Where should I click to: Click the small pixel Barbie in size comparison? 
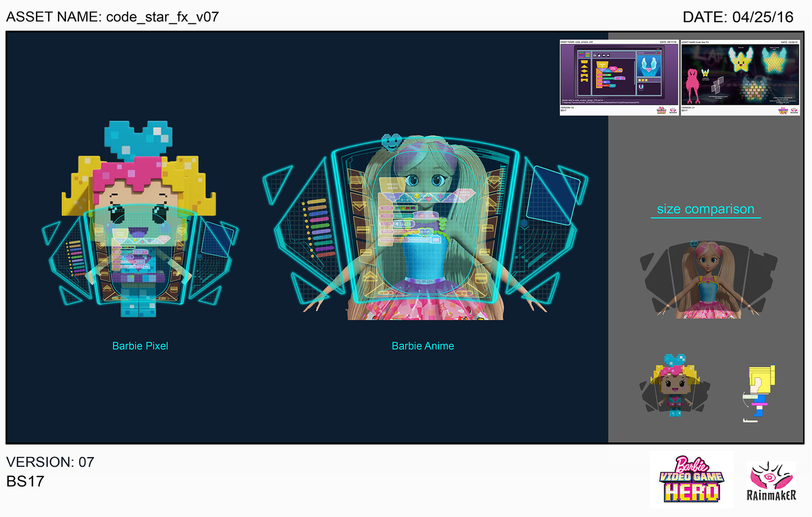tap(675, 385)
